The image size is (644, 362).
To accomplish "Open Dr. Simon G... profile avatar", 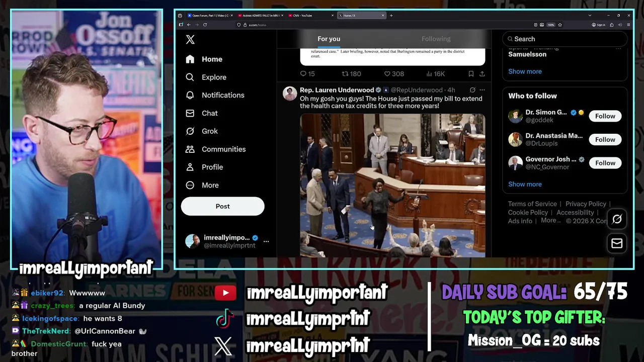I will click(x=515, y=116).
